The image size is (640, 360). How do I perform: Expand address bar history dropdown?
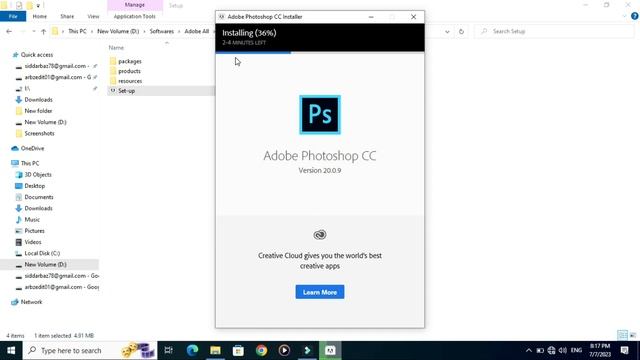pyautogui.click(x=447, y=31)
